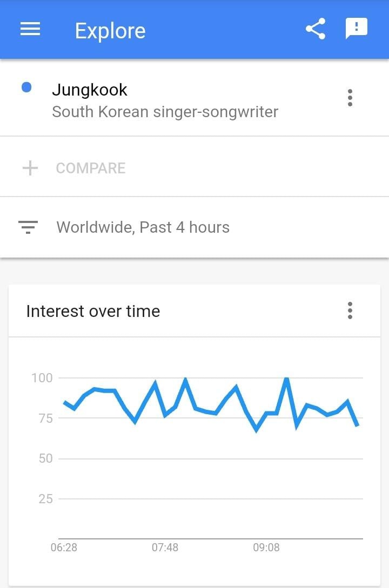
Task: Select the chart peak before 09:08 label
Action: pyautogui.click(x=236, y=387)
